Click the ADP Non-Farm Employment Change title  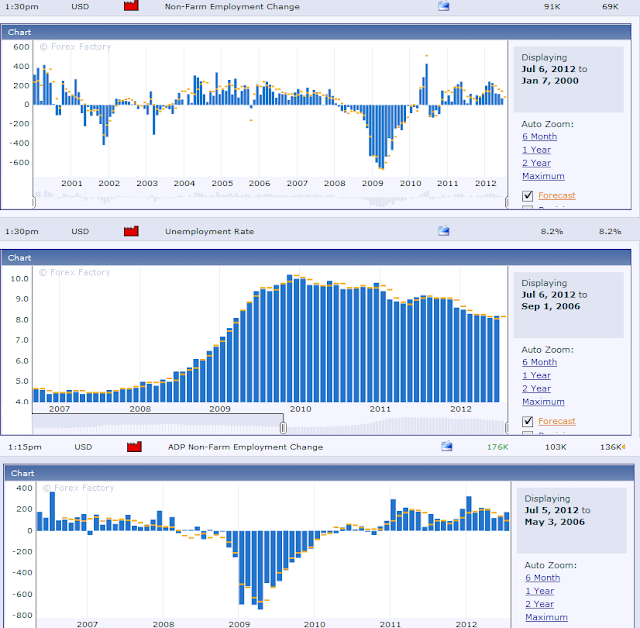click(x=245, y=447)
